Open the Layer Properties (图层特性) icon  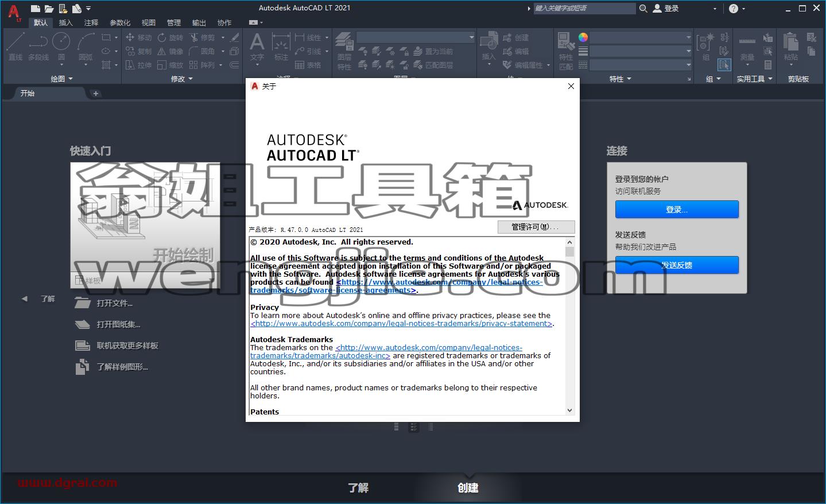[x=344, y=51]
